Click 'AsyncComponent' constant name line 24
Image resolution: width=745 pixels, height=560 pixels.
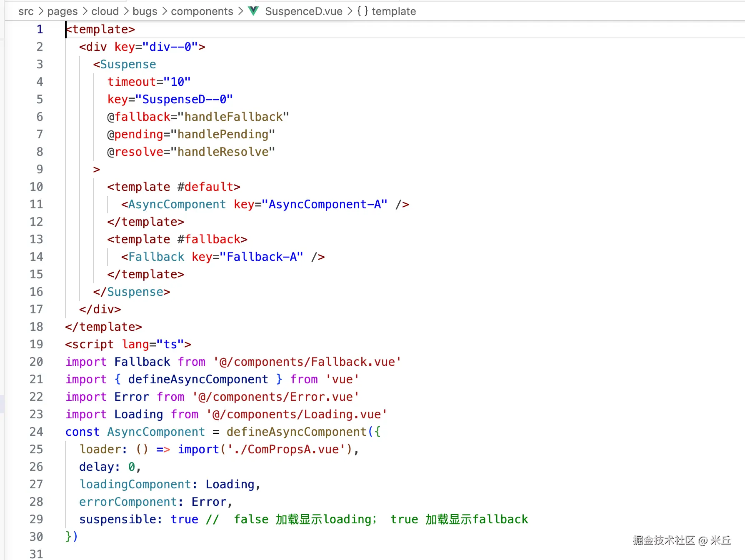156,432
